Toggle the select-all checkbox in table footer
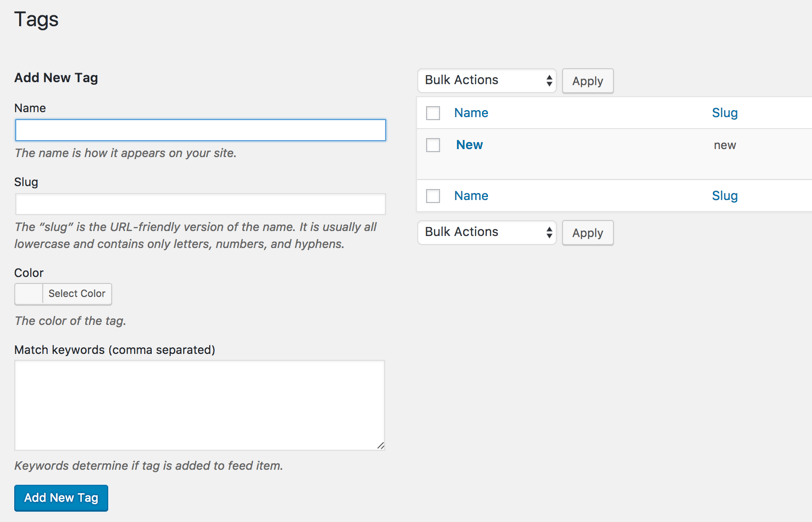Image resolution: width=812 pixels, height=522 pixels. (433, 196)
